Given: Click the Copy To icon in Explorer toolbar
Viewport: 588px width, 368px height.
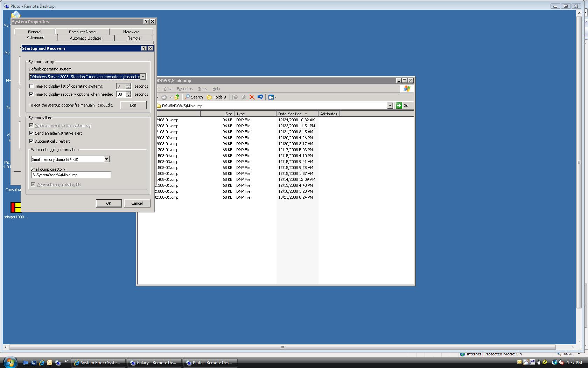Looking at the screenshot, I should (x=244, y=97).
